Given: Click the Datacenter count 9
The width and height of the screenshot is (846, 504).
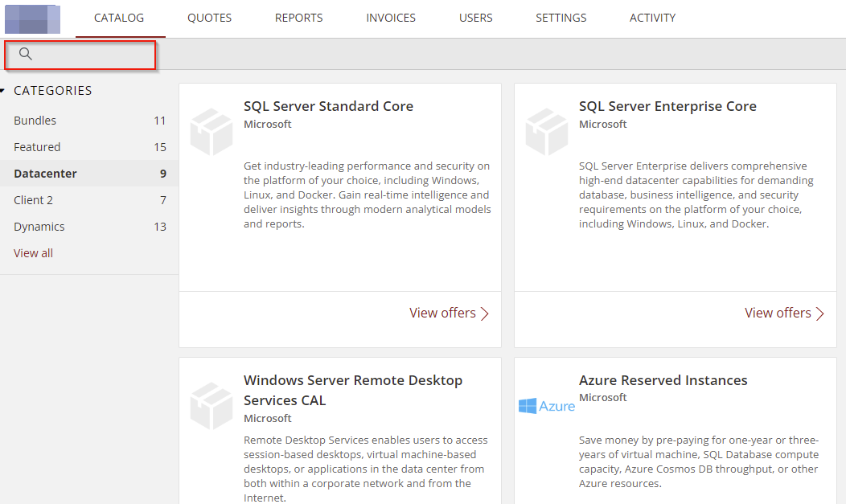Looking at the screenshot, I should tap(163, 173).
